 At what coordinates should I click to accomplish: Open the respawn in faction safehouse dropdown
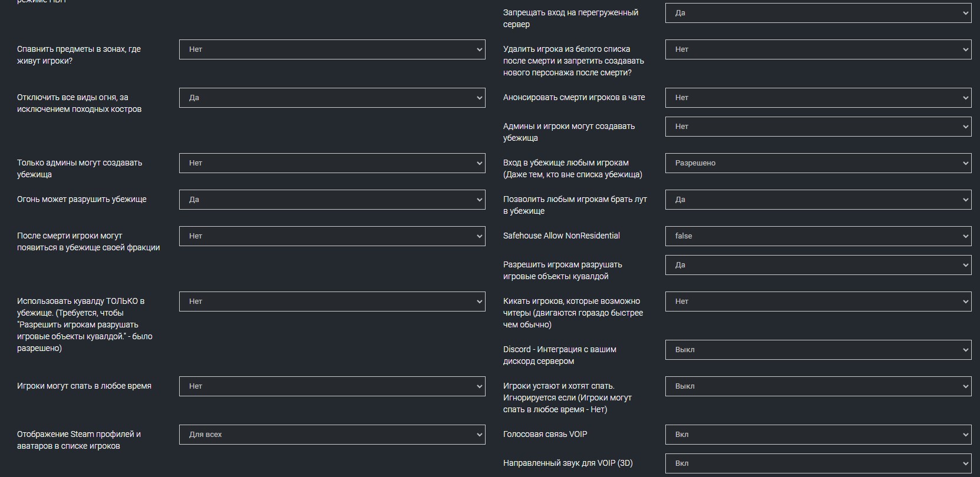[x=332, y=236]
